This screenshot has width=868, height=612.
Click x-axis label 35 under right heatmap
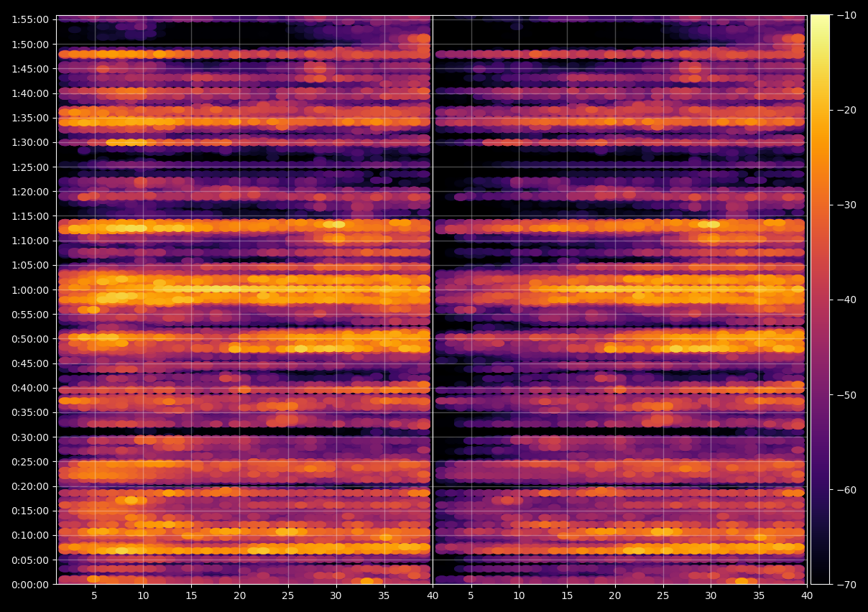click(759, 596)
